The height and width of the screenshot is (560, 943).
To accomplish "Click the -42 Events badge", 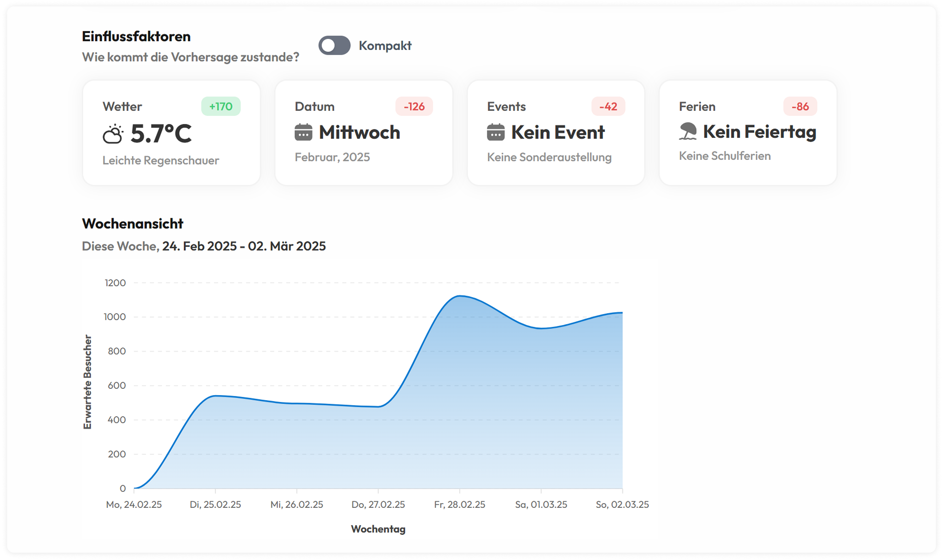I will 608,106.
